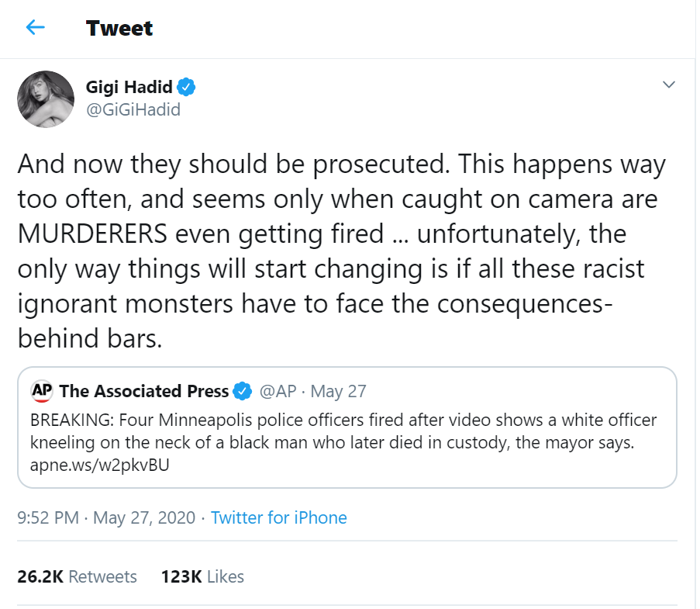Image resolution: width=700 pixels, height=609 pixels.
Task: Click Gigi Hadid's verified badge
Action: (x=187, y=87)
